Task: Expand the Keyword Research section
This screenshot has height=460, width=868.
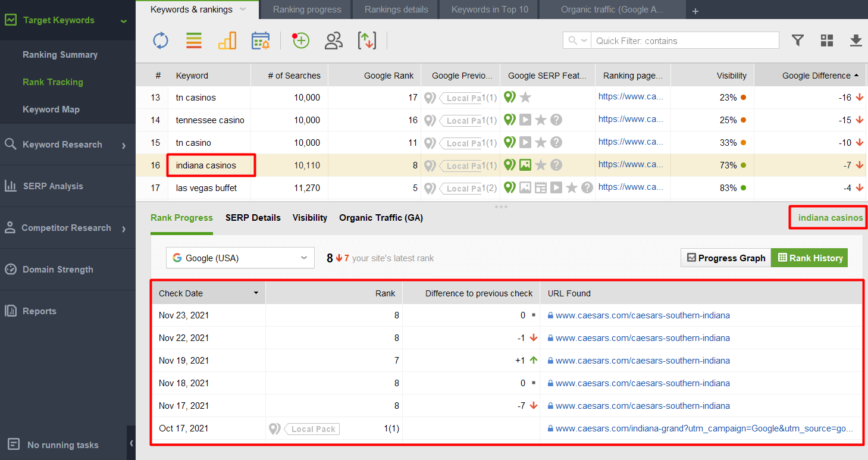Action: 124,145
